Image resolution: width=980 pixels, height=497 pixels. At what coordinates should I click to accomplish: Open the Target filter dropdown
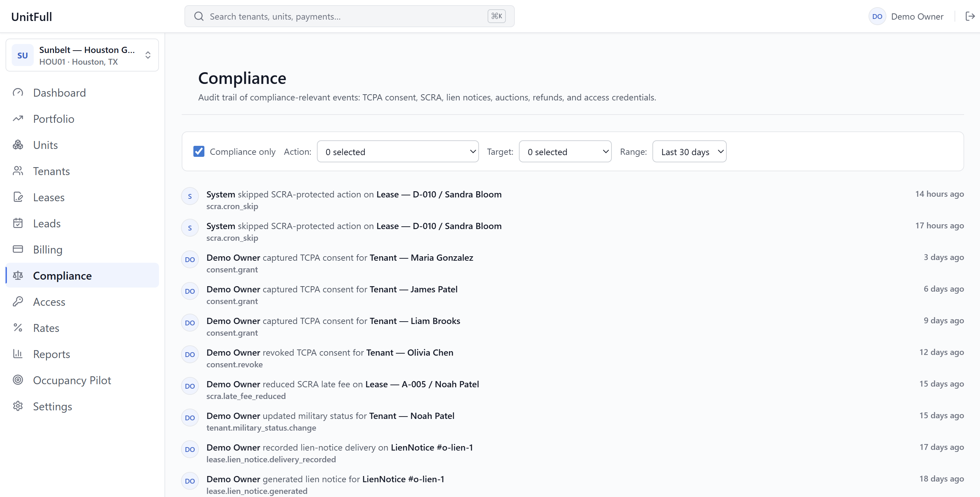coord(565,151)
